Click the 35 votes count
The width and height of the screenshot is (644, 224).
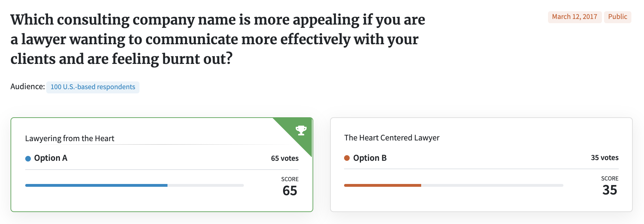[x=604, y=158]
